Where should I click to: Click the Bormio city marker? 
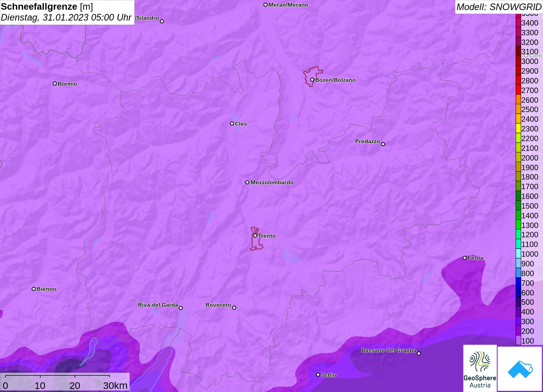[55, 83]
